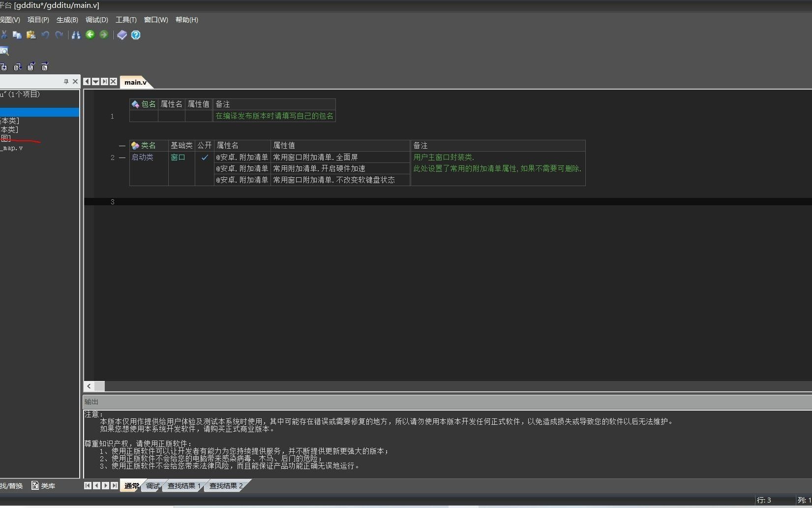Select the 查找结果 1 tab
Screen dimensions: 812x508
184,486
